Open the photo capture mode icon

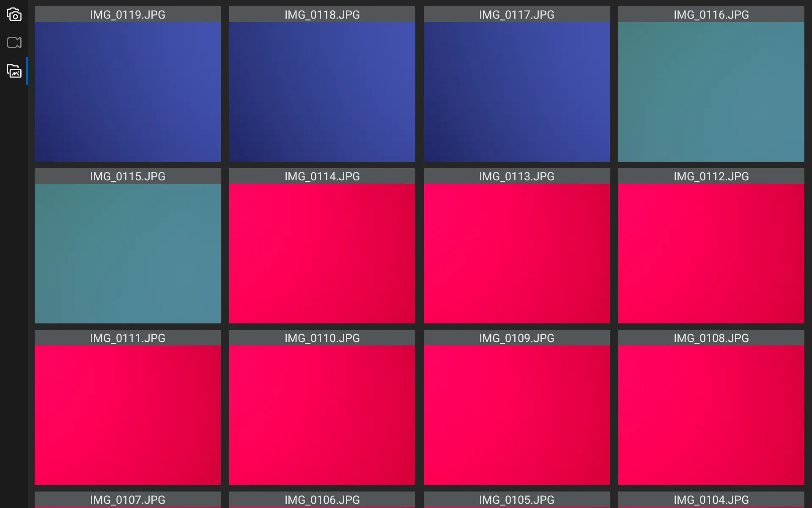14,14
